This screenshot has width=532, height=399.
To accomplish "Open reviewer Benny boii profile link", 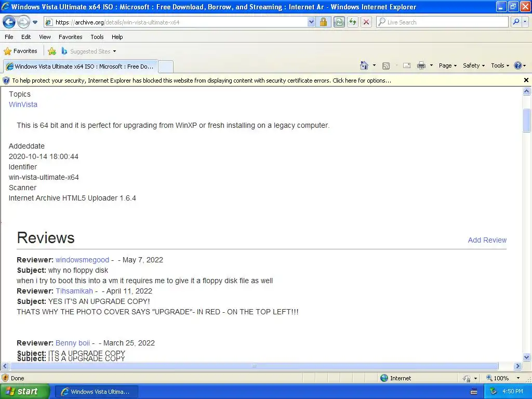I will pos(73,343).
